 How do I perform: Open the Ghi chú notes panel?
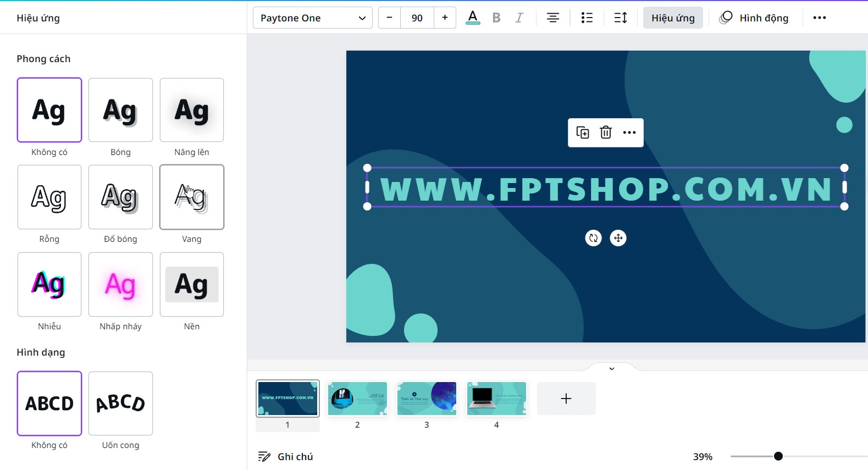285,456
